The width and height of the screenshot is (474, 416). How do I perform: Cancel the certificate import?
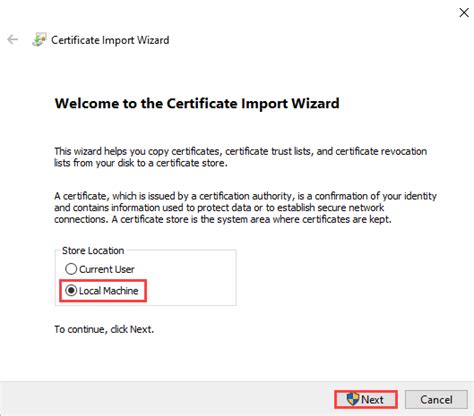point(436,399)
